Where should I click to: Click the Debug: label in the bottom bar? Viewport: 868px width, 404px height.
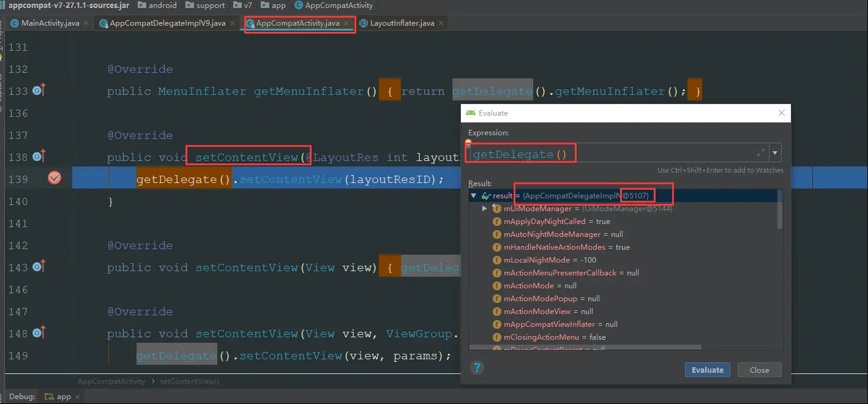click(22, 397)
